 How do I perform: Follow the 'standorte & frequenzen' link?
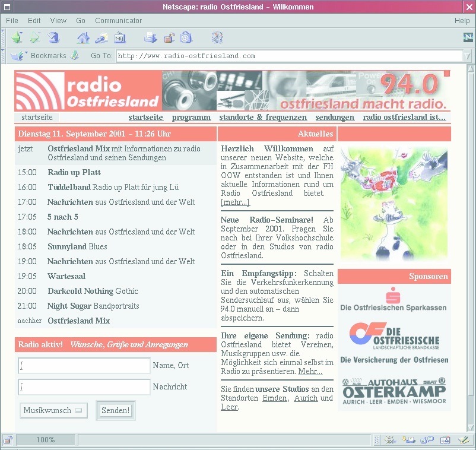(263, 118)
